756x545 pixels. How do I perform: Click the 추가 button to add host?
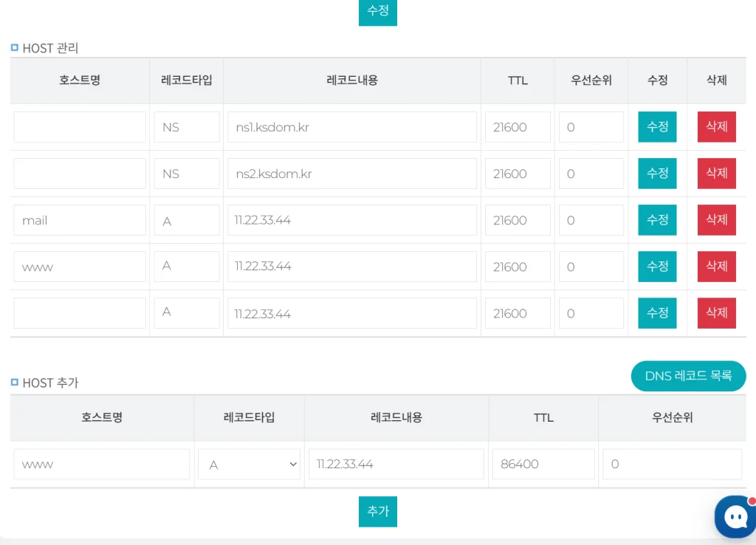pos(377,511)
